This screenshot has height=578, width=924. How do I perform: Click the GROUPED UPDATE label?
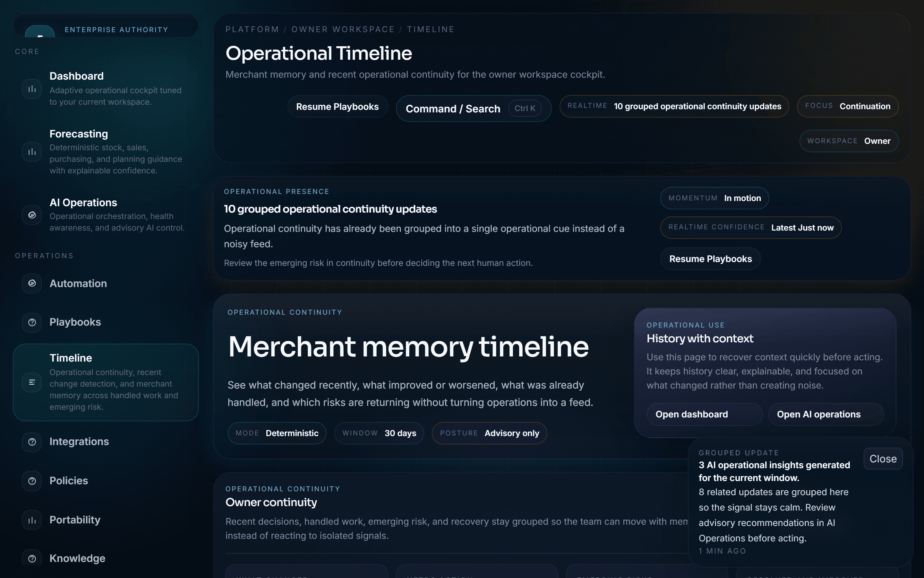(x=739, y=453)
